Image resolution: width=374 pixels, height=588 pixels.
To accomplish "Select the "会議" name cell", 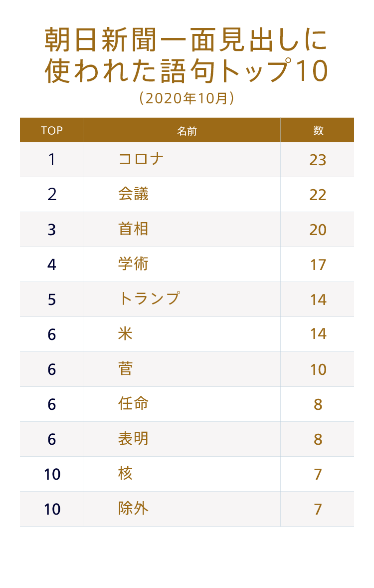I will click(134, 194).
